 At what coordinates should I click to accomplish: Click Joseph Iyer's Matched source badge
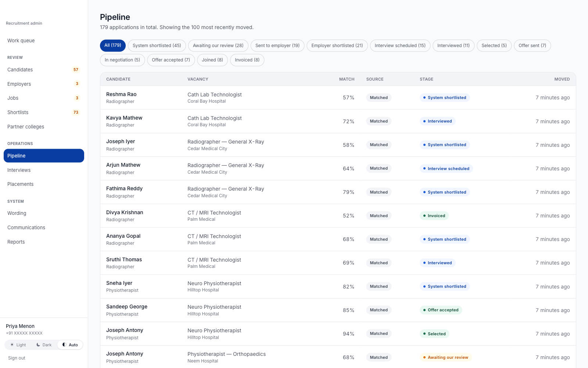[379, 145]
